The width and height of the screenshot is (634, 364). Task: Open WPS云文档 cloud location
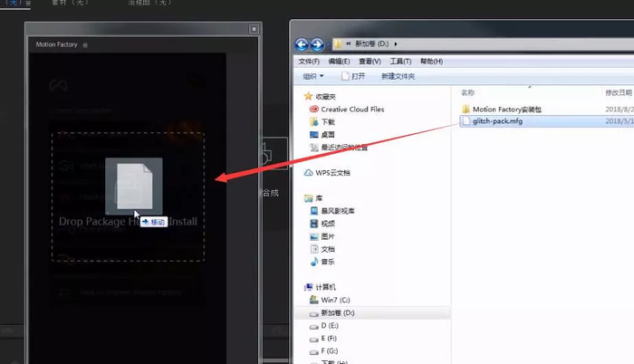327,173
